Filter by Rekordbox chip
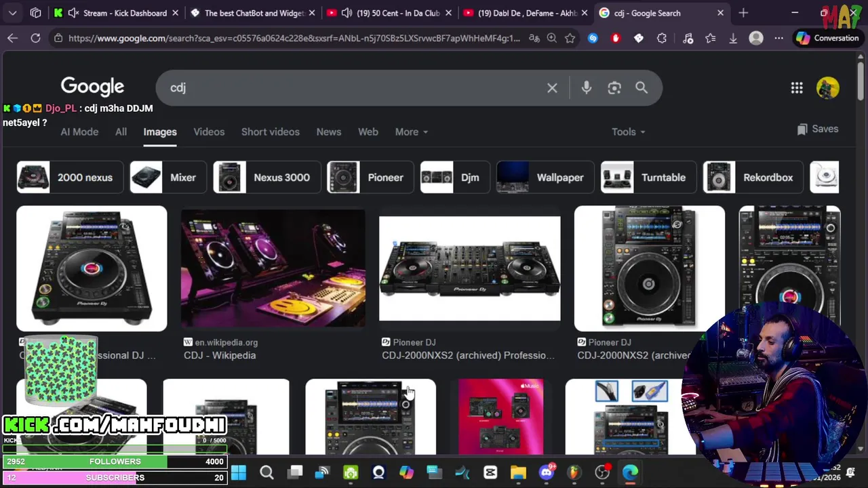Image resolution: width=868 pixels, height=488 pixels. click(x=753, y=178)
